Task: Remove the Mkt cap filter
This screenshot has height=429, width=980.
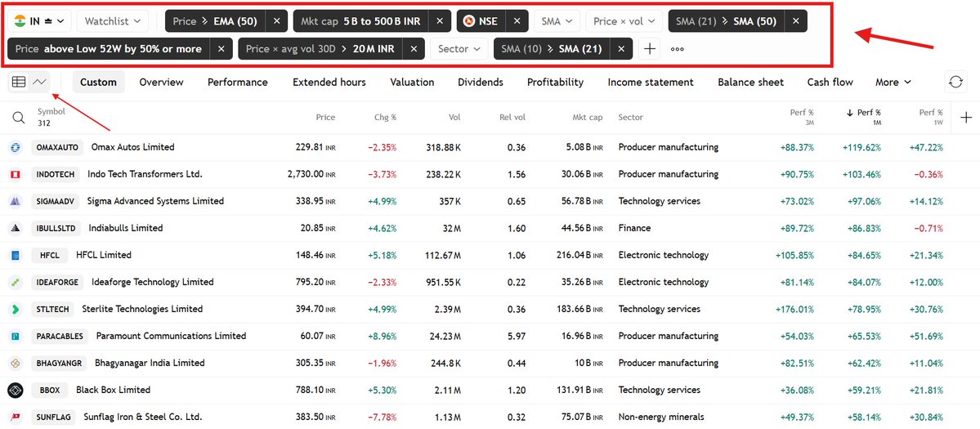Action: 440,21
